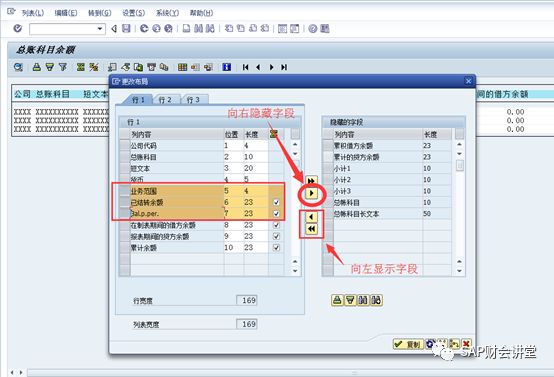Click Sort Descending icon below the hidden fields table

[x=350, y=300]
